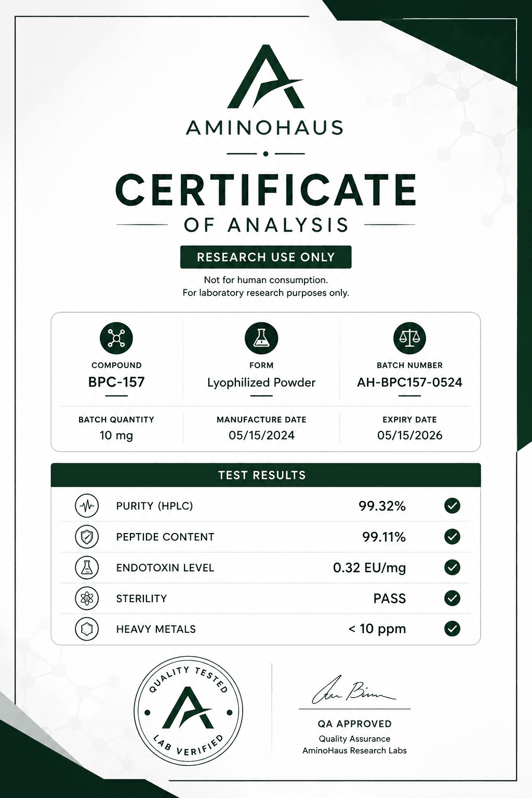Click the OF ANALYSIS subheading
Screen dimensions: 532x798
[266, 225]
